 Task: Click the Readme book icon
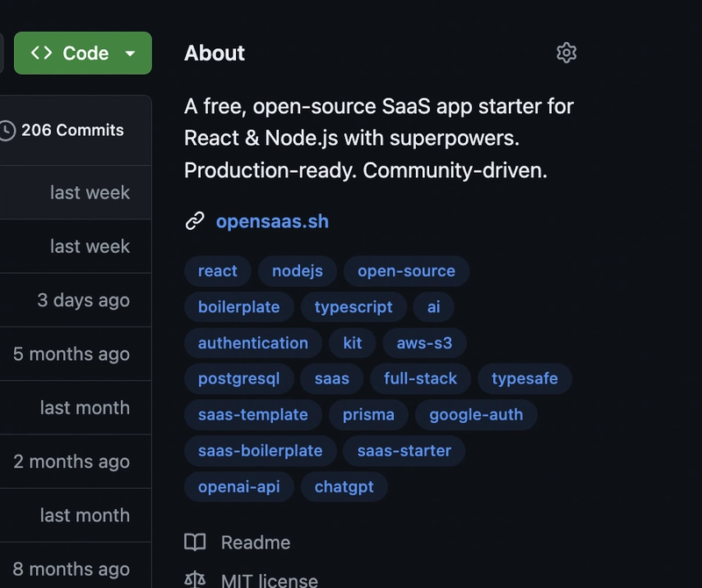[195, 541]
